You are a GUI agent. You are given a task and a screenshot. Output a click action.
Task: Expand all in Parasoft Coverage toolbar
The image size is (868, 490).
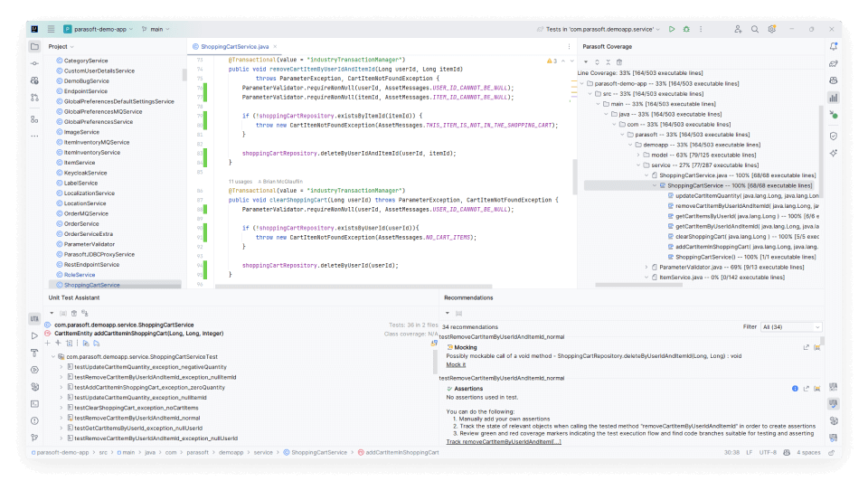pyautogui.click(x=597, y=62)
